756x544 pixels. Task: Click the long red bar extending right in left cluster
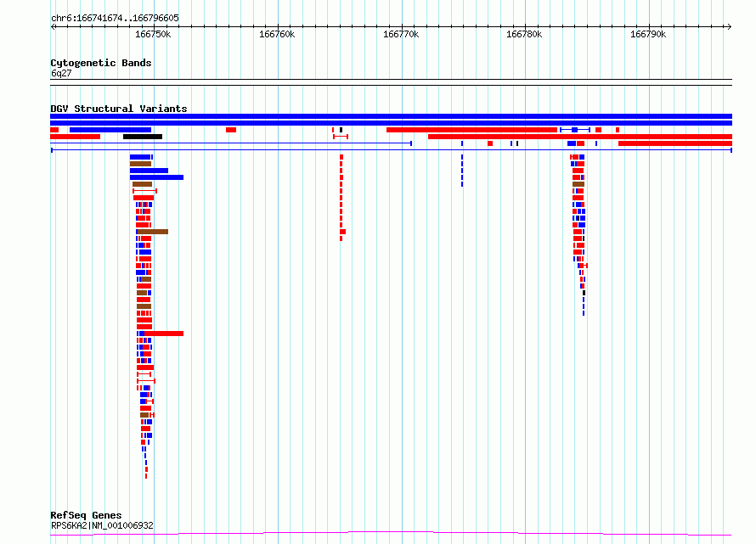tap(164, 334)
